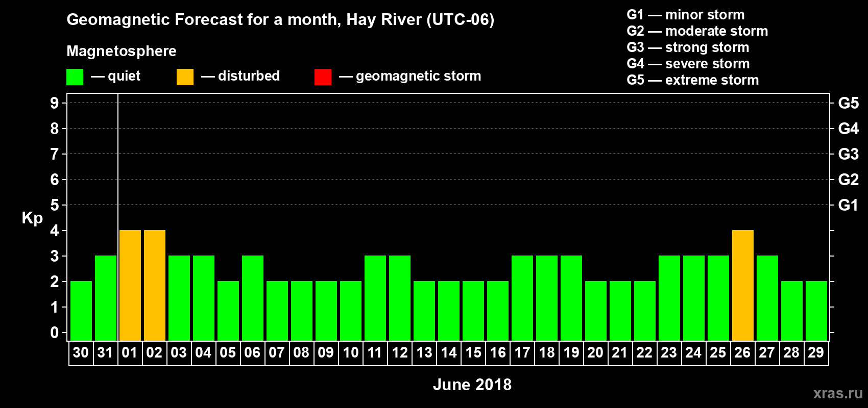Click the green bar for June 17

coord(522,298)
